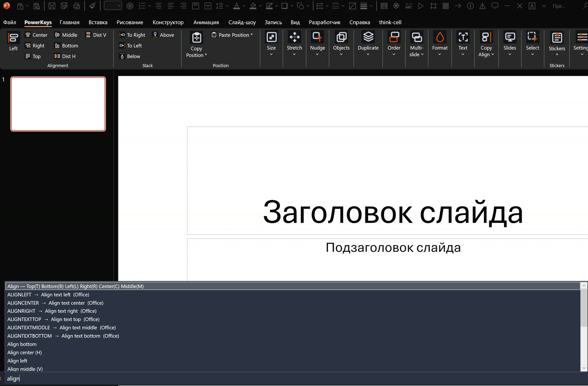The width and height of the screenshot is (588, 386).
Task: Click the Save icon in quick access toolbar
Action: 52,6
